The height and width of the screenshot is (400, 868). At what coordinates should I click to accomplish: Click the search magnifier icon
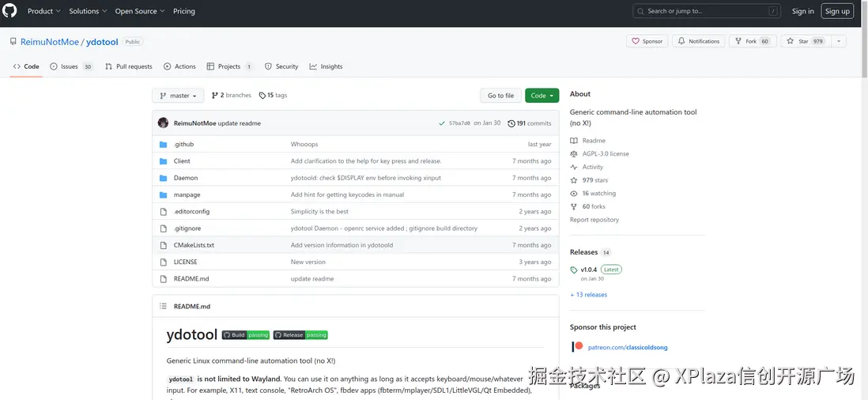641,11
